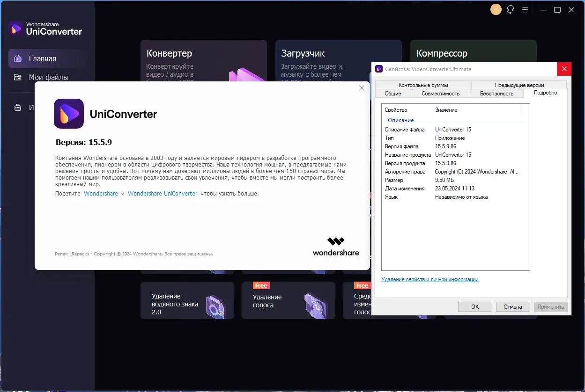Select the Подробно tab

pos(546,93)
